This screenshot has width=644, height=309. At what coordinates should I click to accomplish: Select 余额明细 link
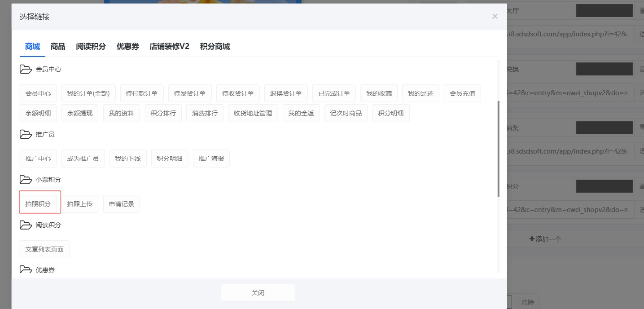click(38, 113)
